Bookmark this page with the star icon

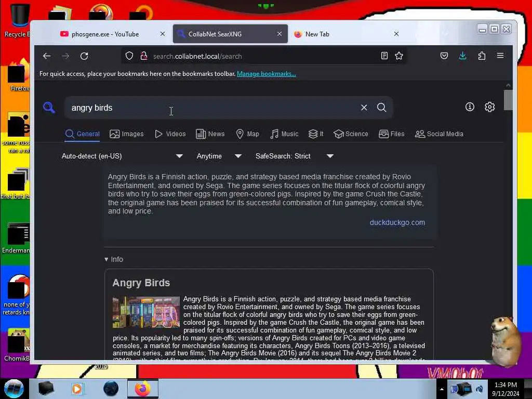pos(399,56)
